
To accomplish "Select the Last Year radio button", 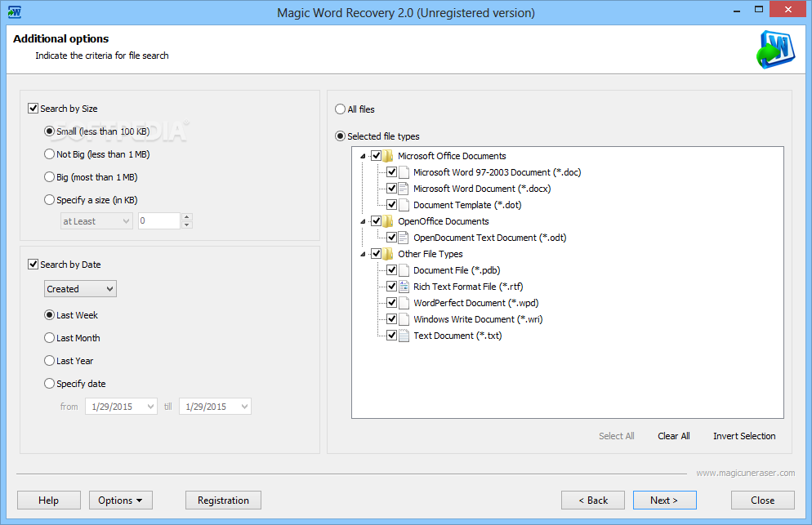I will click(x=49, y=360).
